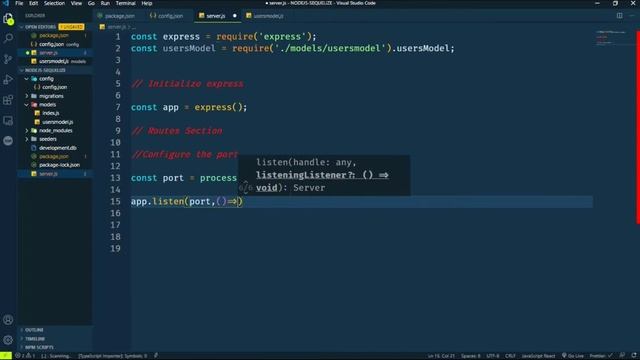This screenshot has height=360, width=640.
Task: Open the Help menu
Action: 147,3
